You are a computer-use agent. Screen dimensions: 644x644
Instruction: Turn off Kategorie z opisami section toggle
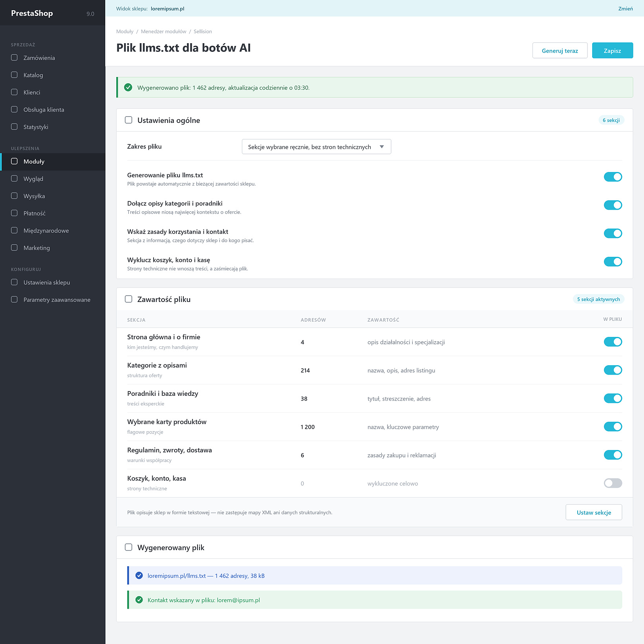(613, 370)
